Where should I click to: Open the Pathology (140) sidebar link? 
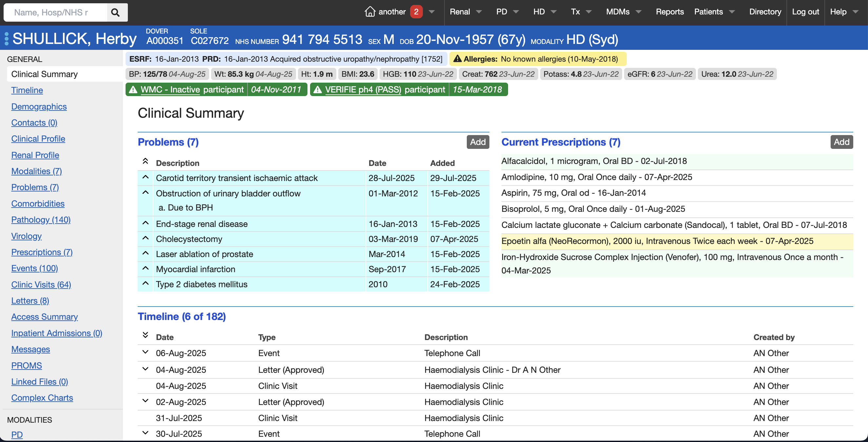tap(41, 219)
